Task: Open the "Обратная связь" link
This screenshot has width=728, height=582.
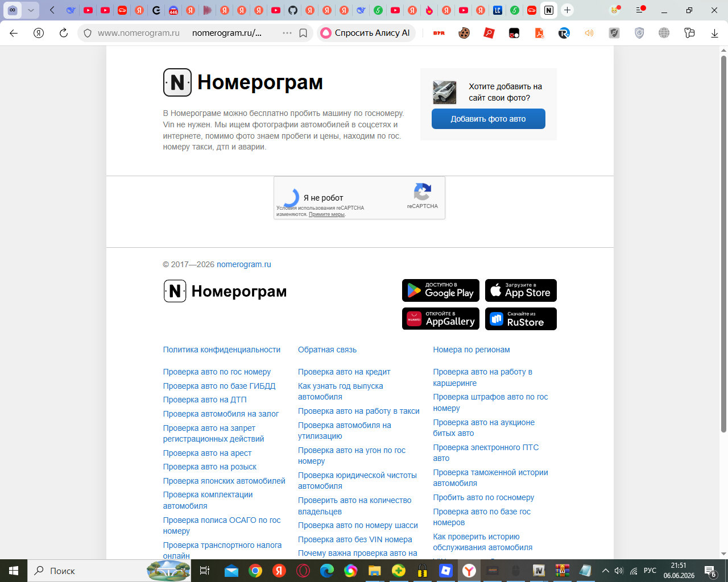Action: pyautogui.click(x=328, y=350)
